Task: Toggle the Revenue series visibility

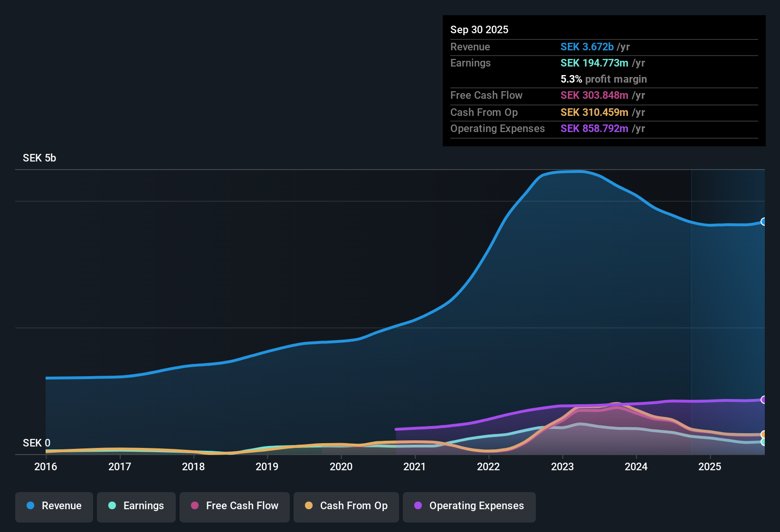Action: coord(54,506)
